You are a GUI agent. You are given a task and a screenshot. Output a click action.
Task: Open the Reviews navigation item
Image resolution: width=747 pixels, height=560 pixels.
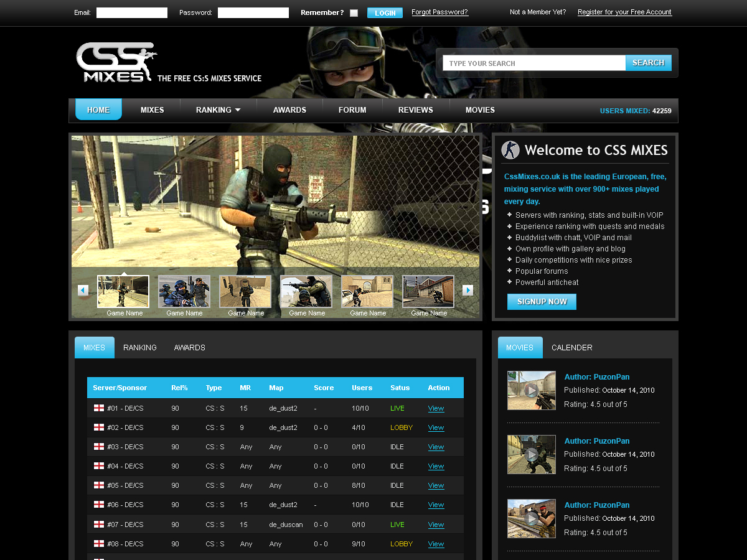416,110
